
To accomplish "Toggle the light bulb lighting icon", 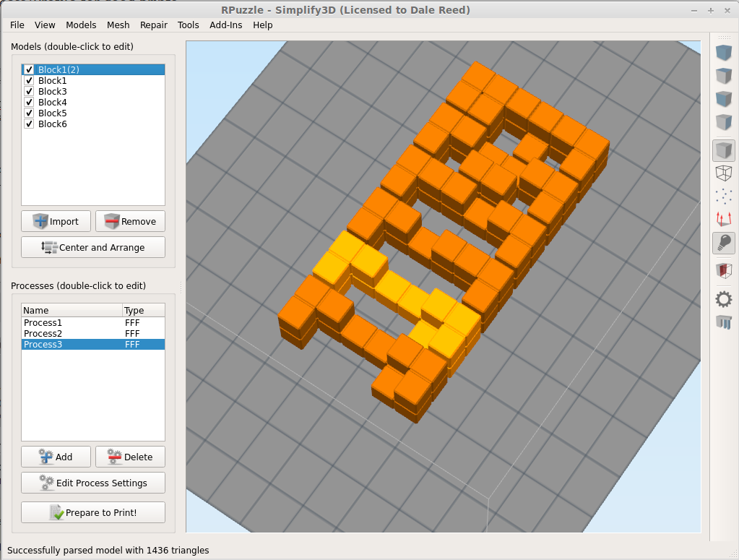I will pos(723,244).
